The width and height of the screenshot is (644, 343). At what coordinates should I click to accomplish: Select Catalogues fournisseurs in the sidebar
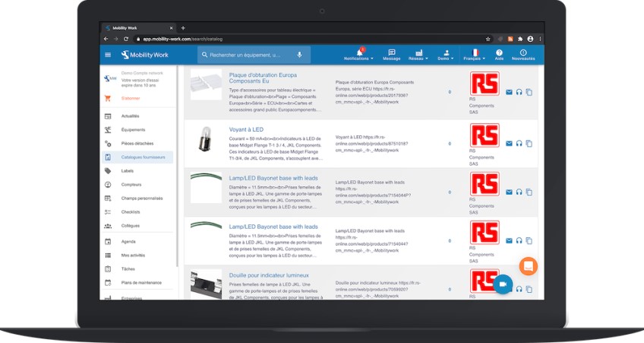point(137,157)
